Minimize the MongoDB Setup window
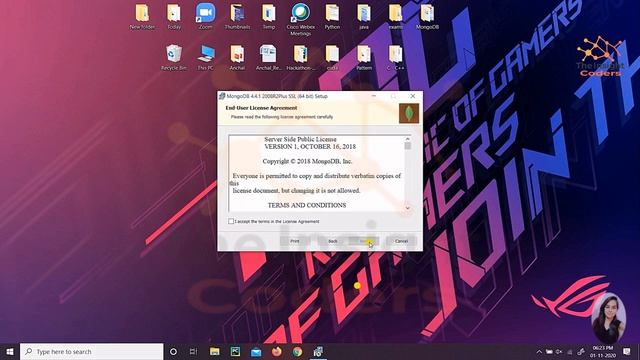 tap(374, 96)
